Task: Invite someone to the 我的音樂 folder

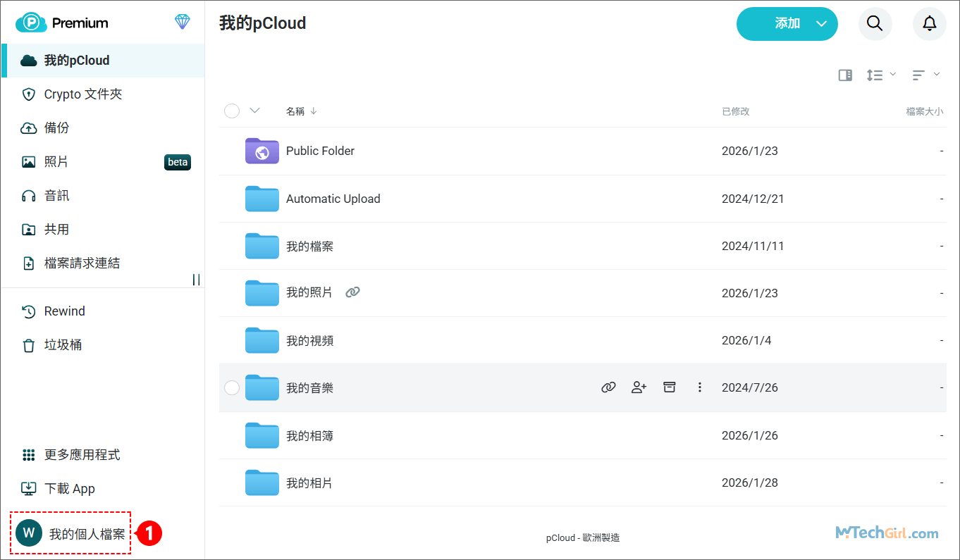Action: [639, 387]
